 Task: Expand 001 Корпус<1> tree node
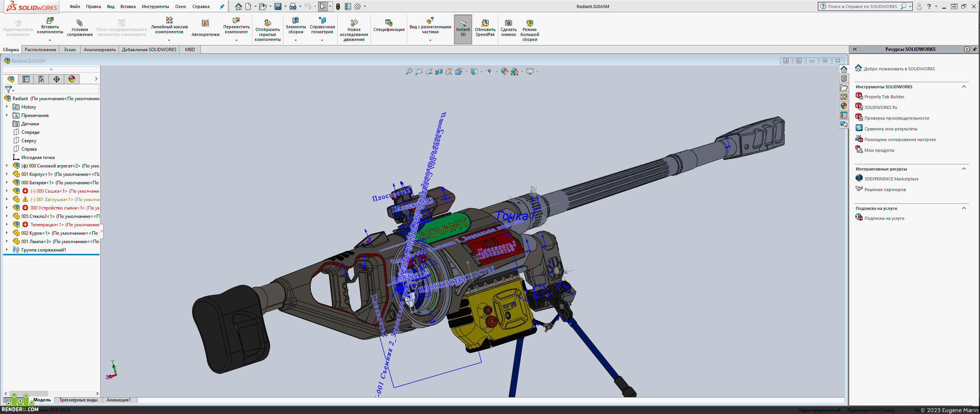pos(7,174)
